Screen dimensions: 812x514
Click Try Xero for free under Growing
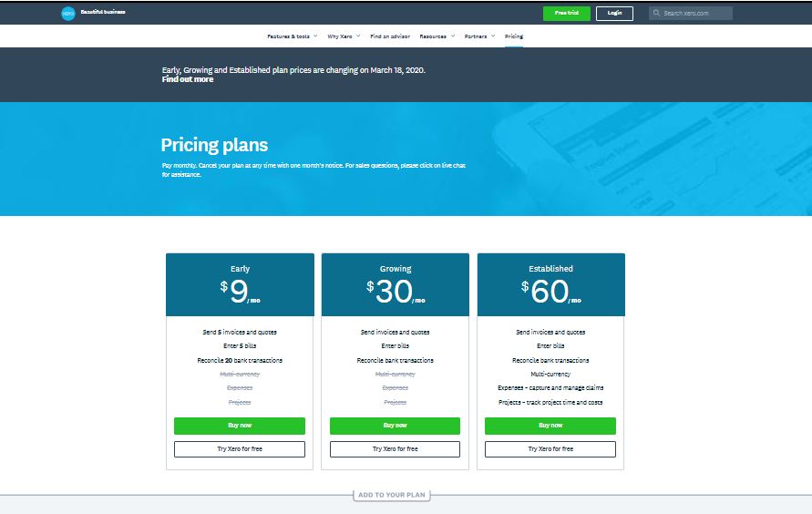click(395, 449)
